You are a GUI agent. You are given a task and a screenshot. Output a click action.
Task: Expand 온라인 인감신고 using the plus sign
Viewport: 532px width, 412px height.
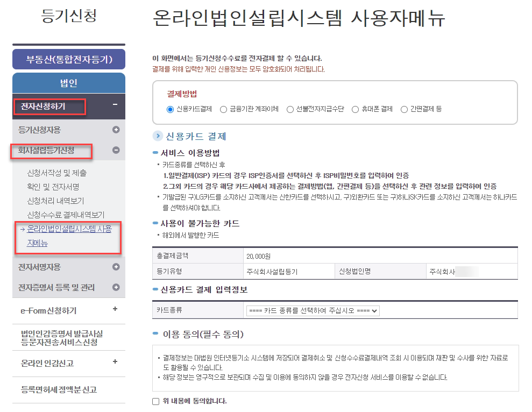click(115, 361)
